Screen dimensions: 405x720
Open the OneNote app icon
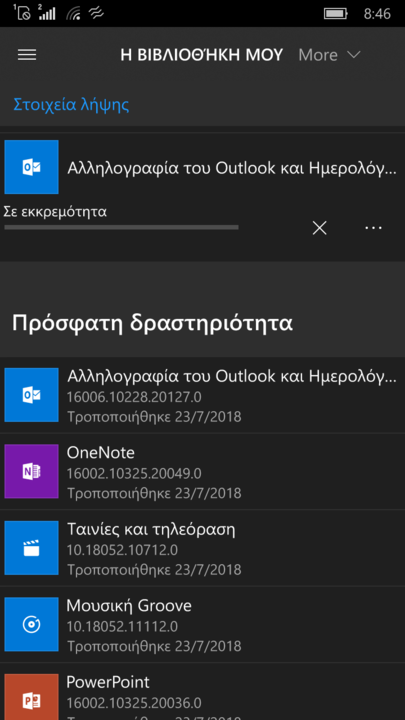point(31,471)
